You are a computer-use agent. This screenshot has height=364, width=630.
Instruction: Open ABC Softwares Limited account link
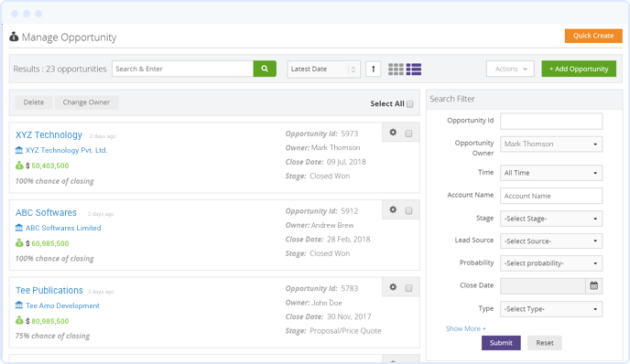pyautogui.click(x=63, y=228)
